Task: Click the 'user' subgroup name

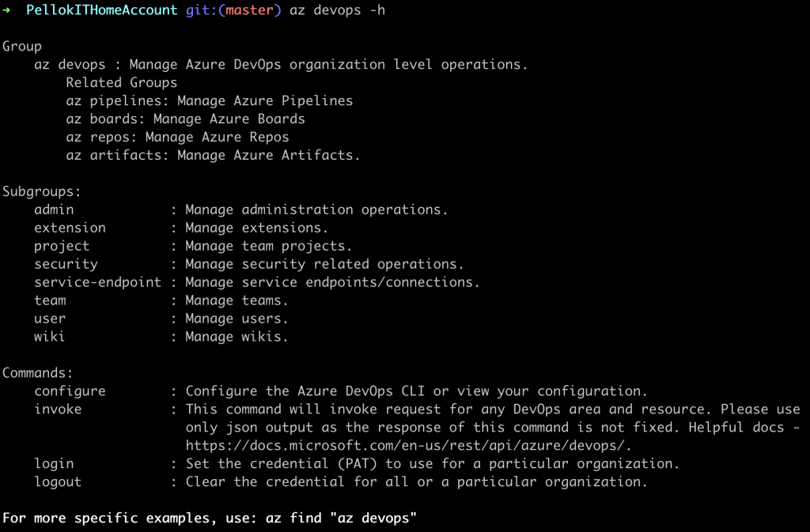Action: [x=50, y=319]
